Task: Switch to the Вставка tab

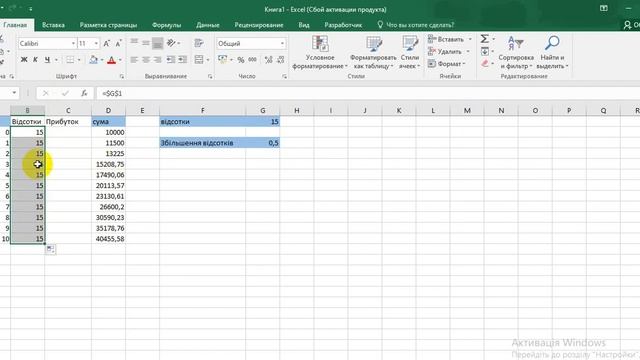Action: coord(53,25)
